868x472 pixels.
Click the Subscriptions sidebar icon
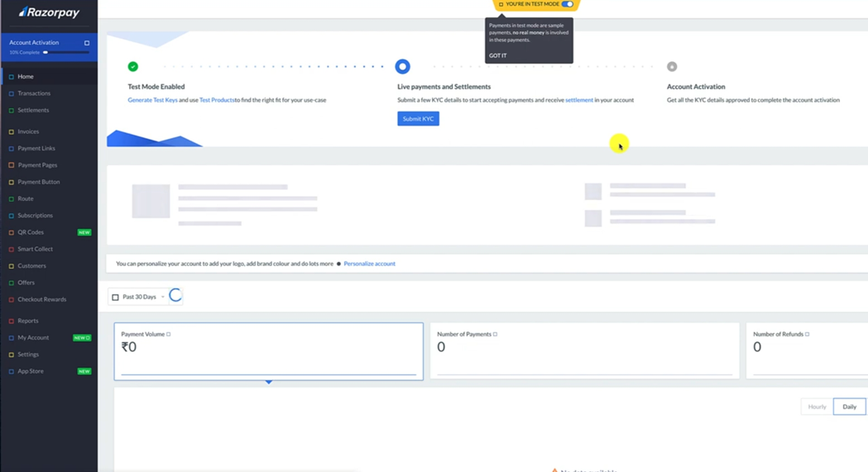tap(11, 216)
